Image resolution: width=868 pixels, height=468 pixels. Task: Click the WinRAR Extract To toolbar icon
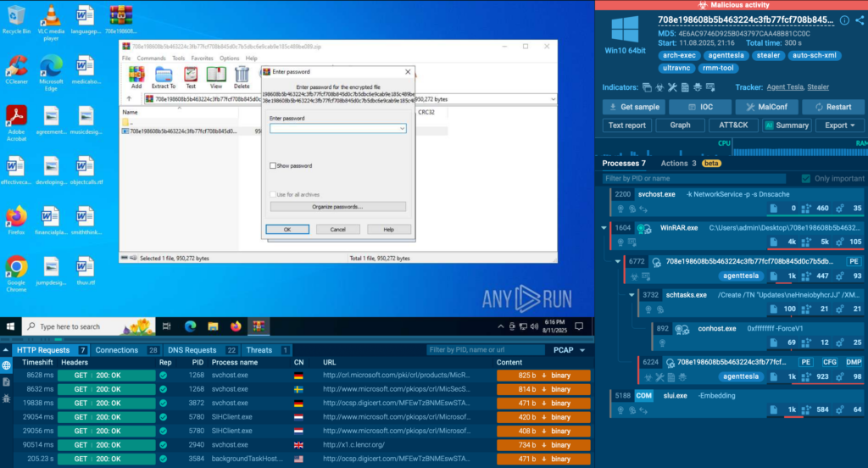163,77
